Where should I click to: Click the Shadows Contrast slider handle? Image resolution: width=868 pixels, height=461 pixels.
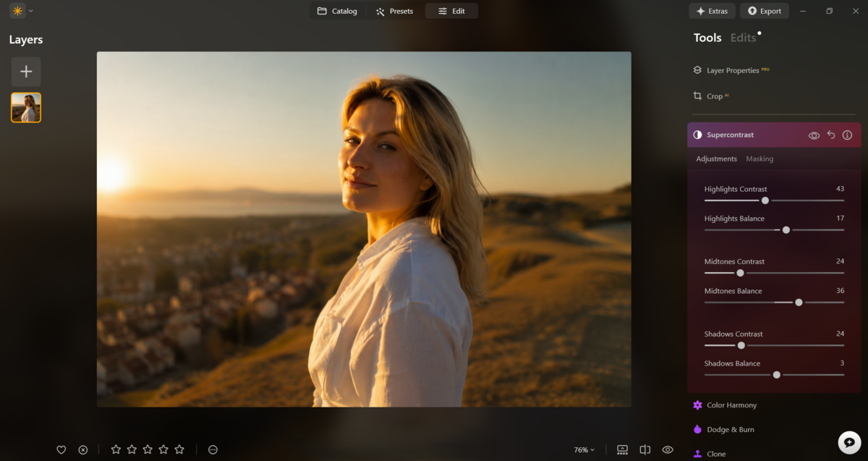pos(741,345)
